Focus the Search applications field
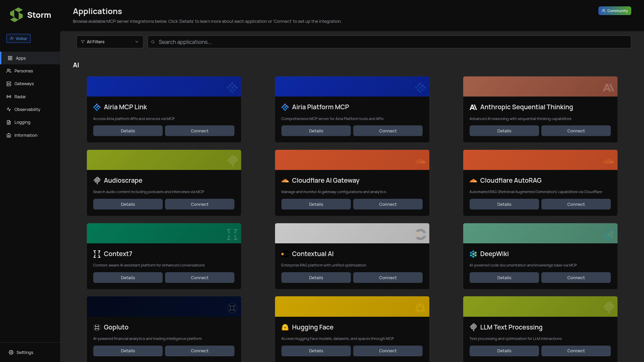The height and width of the screenshot is (362, 644). point(389,42)
